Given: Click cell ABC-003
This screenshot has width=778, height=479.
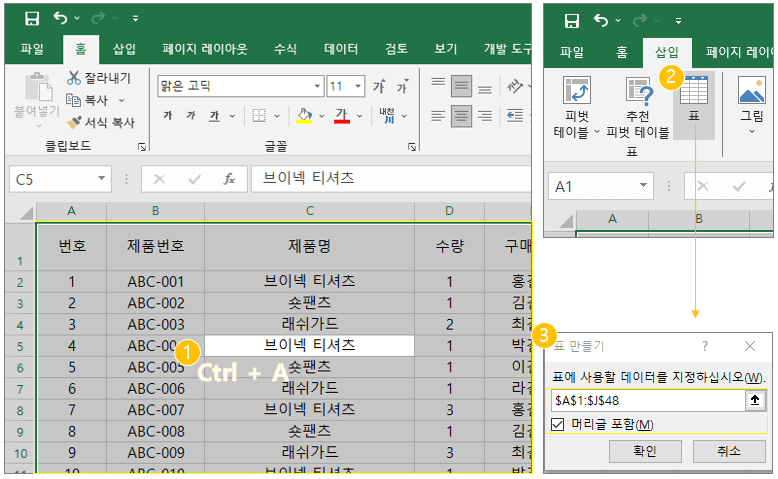Looking at the screenshot, I should pos(155,325).
